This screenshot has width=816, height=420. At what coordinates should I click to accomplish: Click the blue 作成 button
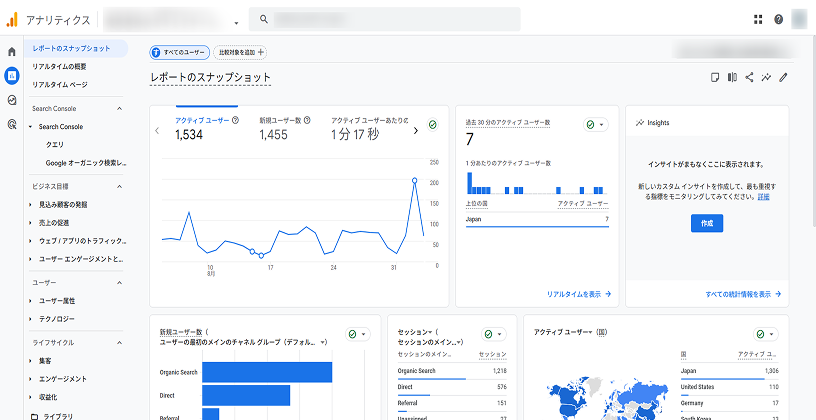click(706, 223)
